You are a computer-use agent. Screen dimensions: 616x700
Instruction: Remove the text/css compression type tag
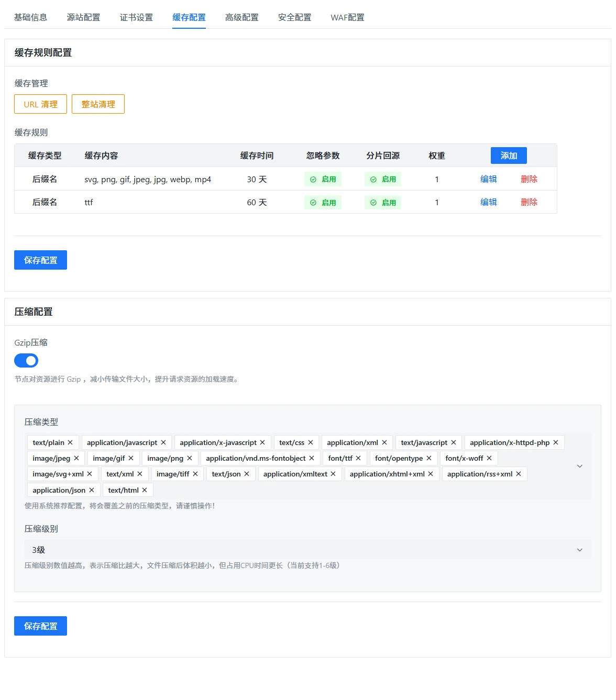coord(311,442)
